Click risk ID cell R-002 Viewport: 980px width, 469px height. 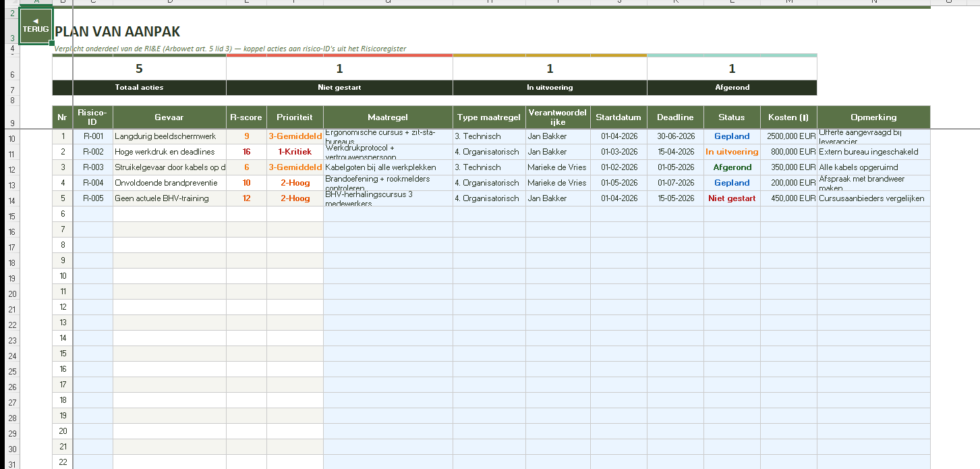(x=93, y=152)
